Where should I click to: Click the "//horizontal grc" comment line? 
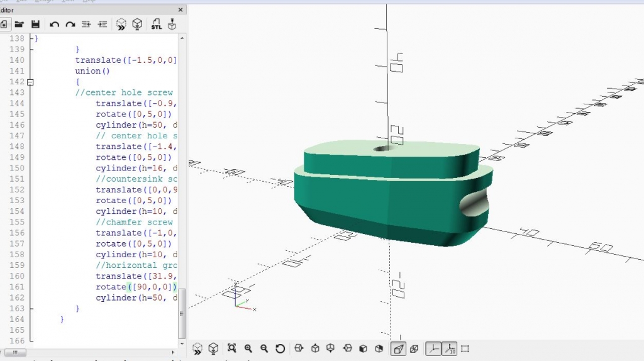point(136,265)
